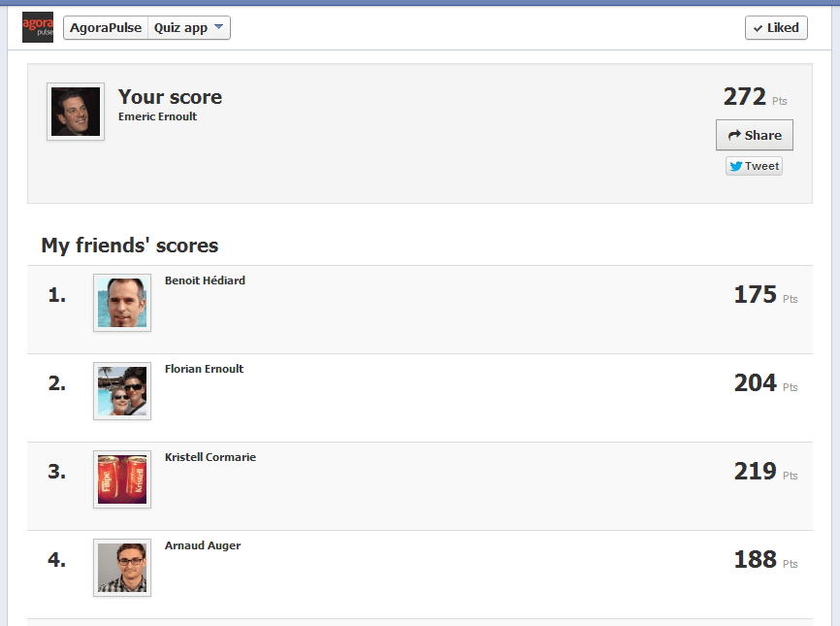Open the Arnaud Auger name link
Viewport: 840px width, 626px height.
tap(203, 545)
